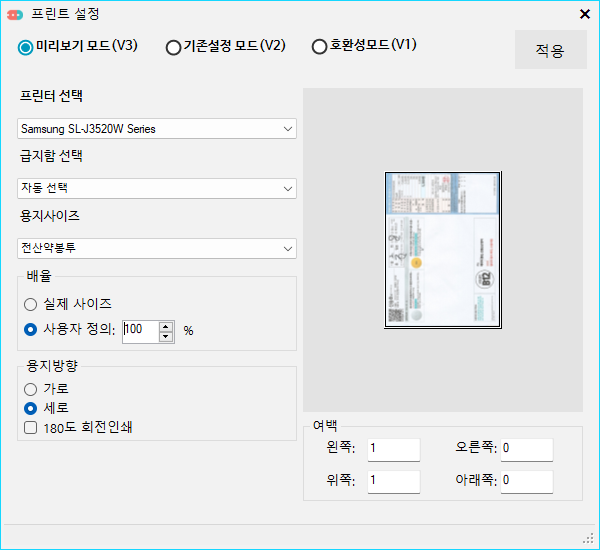Select 호환성모드(V1) radio option

click(x=319, y=46)
